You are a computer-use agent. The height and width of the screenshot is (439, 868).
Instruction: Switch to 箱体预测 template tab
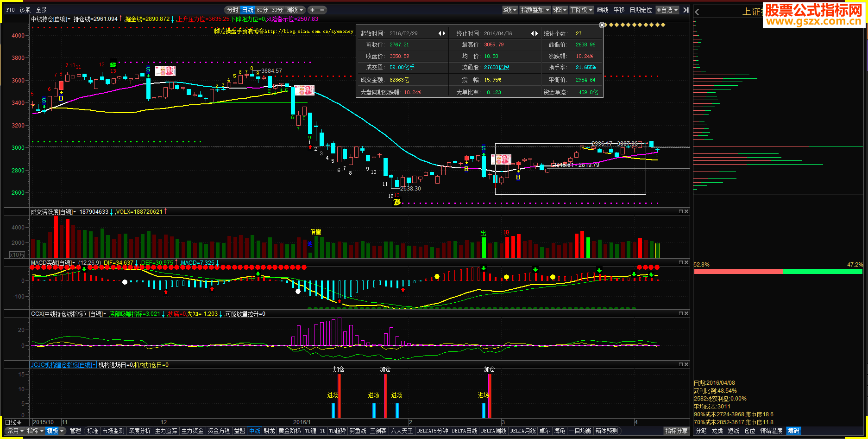point(607,431)
